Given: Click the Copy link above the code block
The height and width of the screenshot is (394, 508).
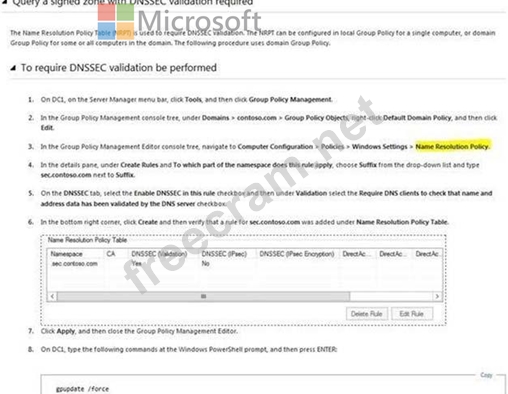Looking at the screenshot, I should click(486, 375).
